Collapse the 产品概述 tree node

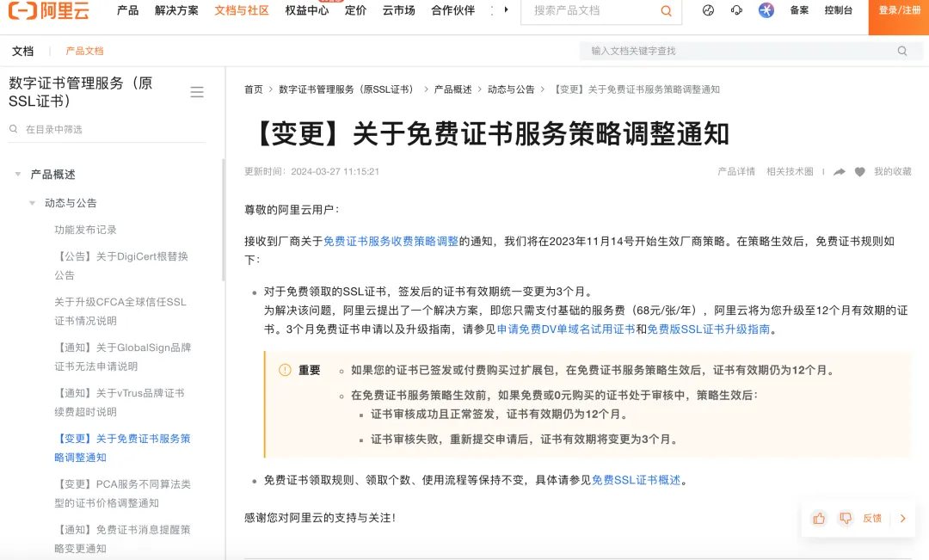(18, 175)
